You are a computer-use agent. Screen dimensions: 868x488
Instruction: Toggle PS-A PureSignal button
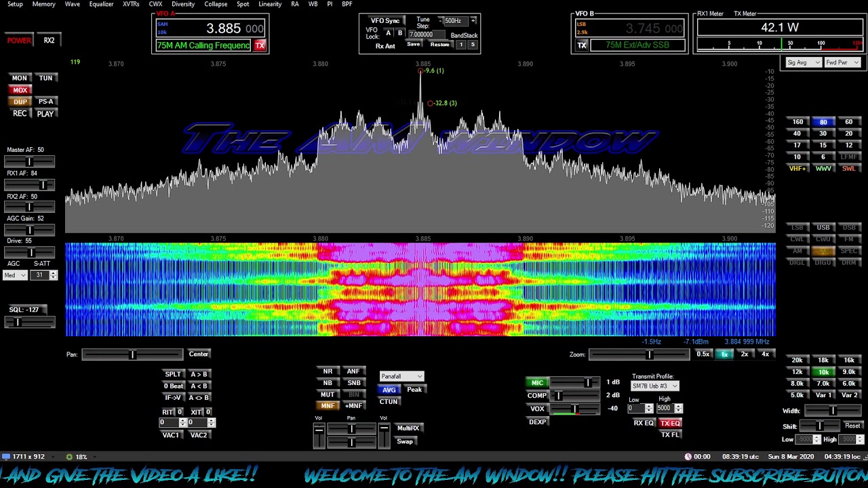[45, 102]
